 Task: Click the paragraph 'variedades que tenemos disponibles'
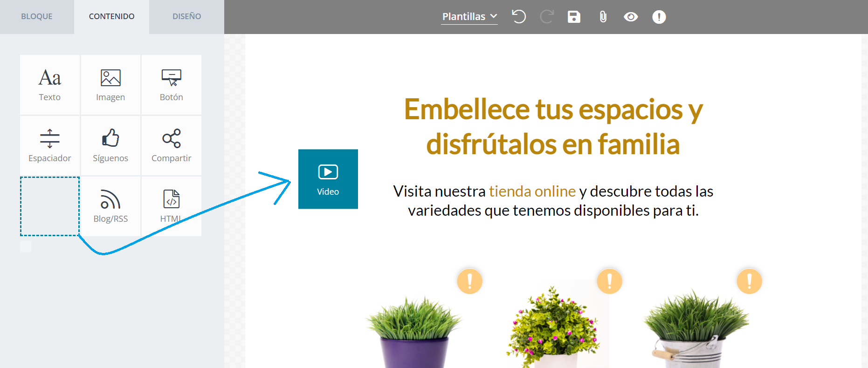click(553, 211)
